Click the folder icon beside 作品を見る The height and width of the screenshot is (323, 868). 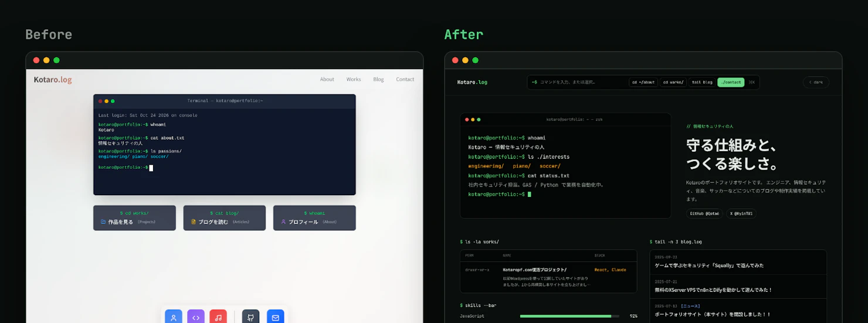click(x=103, y=222)
